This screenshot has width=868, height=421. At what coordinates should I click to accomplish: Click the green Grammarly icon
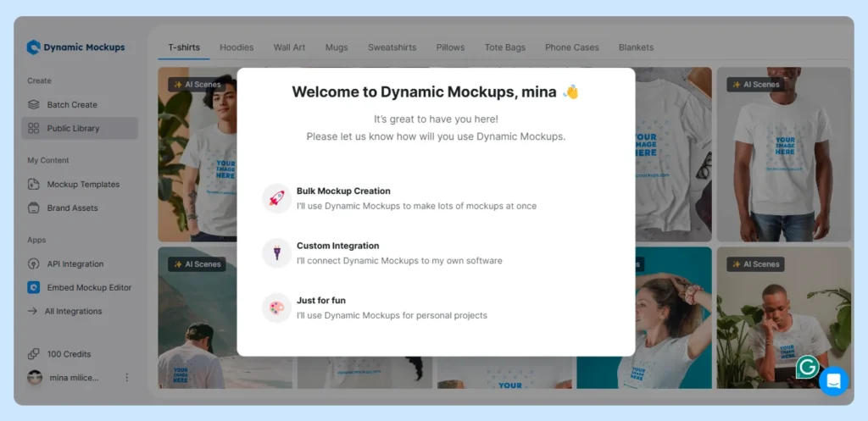(808, 367)
